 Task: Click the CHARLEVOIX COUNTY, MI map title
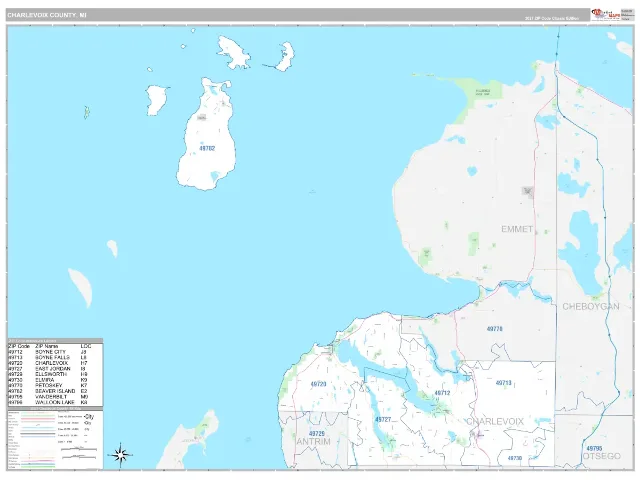tap(47, 15)
